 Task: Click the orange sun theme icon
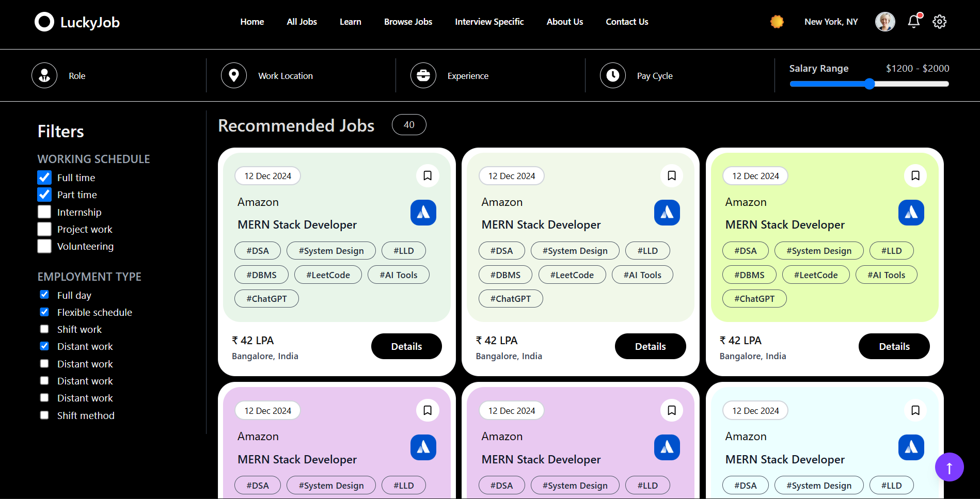777,22
